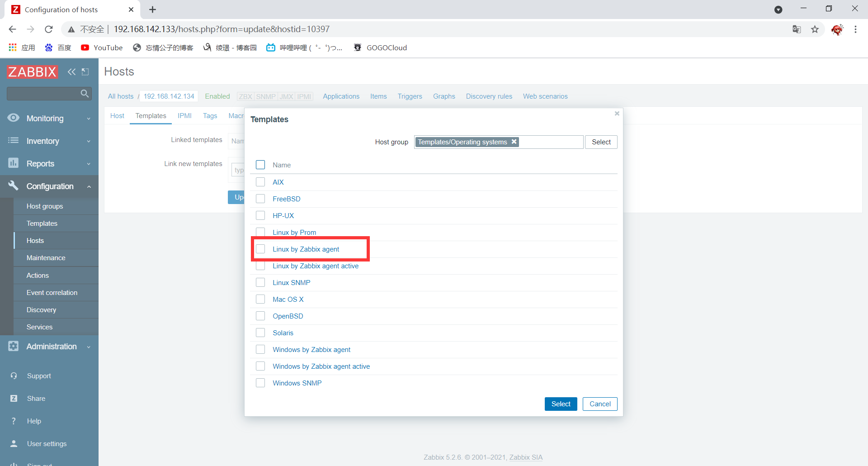Open the Chrome three-dot menu
The width and height of the screenshot is (868, 466).
tap(855, 29)
